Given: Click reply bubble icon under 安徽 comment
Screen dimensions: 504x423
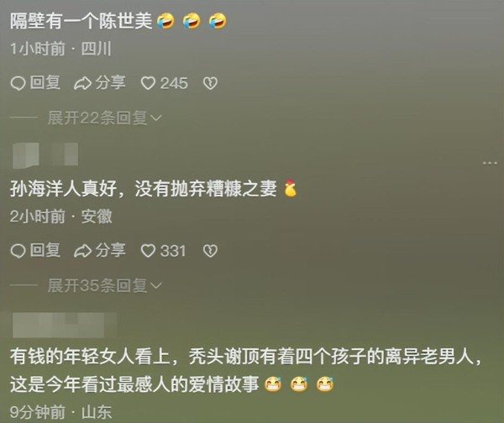Looking at the screenshot, I should click(18, 251).
